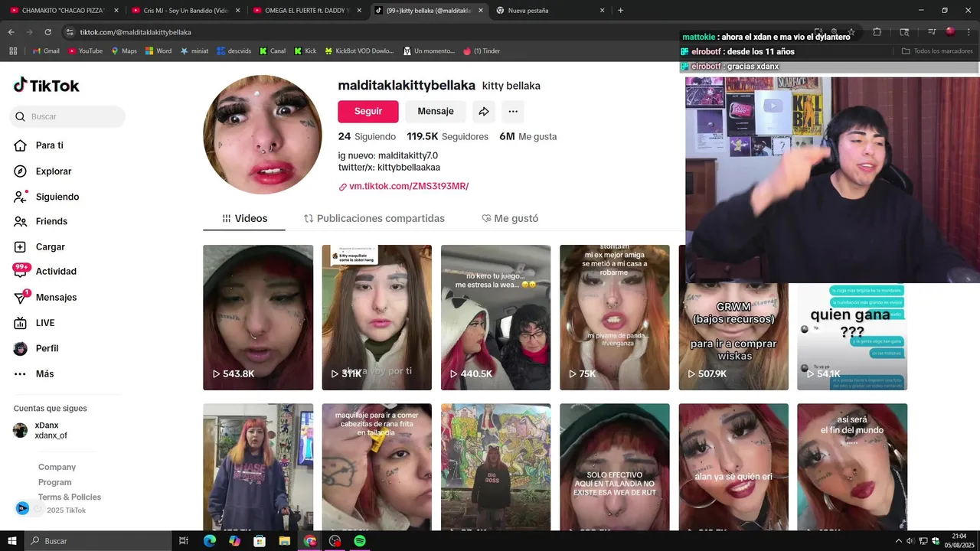Show hidden system tray icons chevron
Screen dimensions: 980x551
[898, 541]
